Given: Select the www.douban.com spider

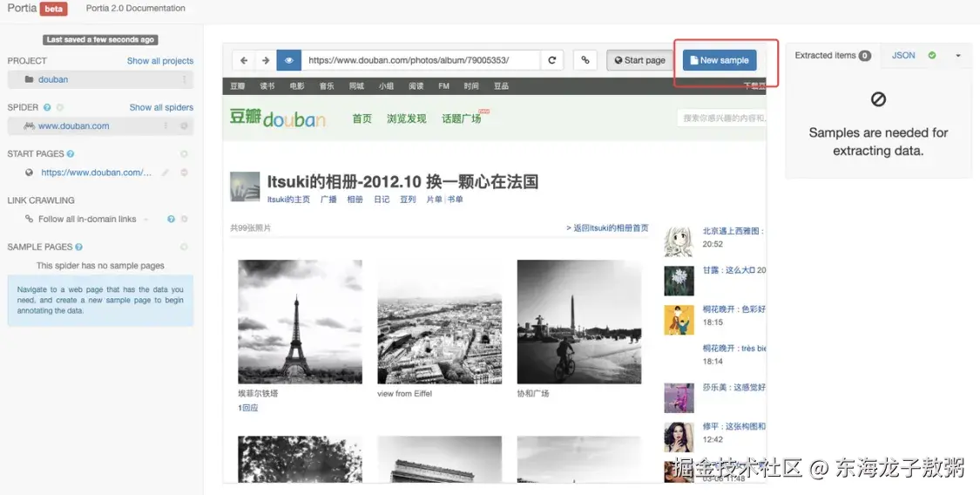Looking at the screenshot, I should [x=74, y=126].
